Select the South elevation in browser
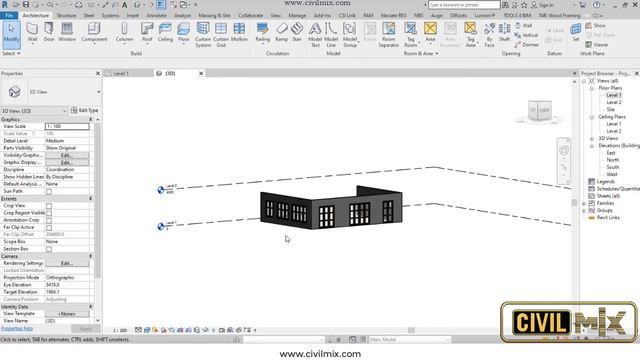This screenshot has height=360, width=640. click(x=613, y=167)
